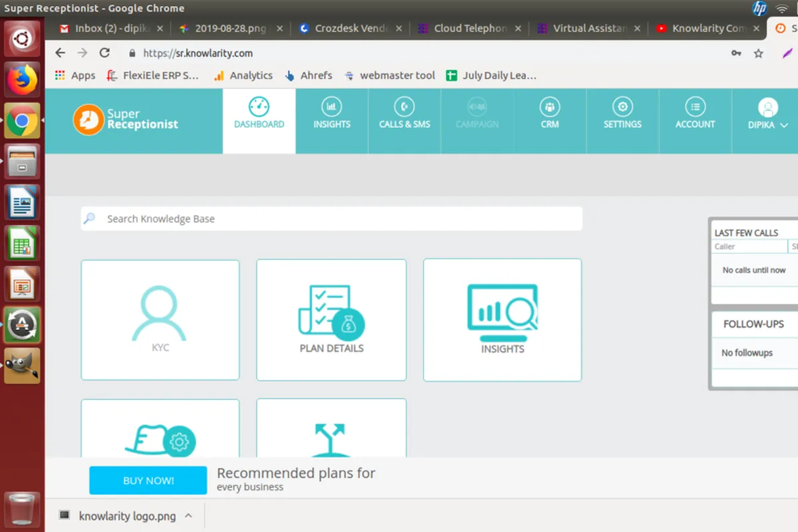Go forward in Chrome
The image size is (798, 532).
[82, 53]
